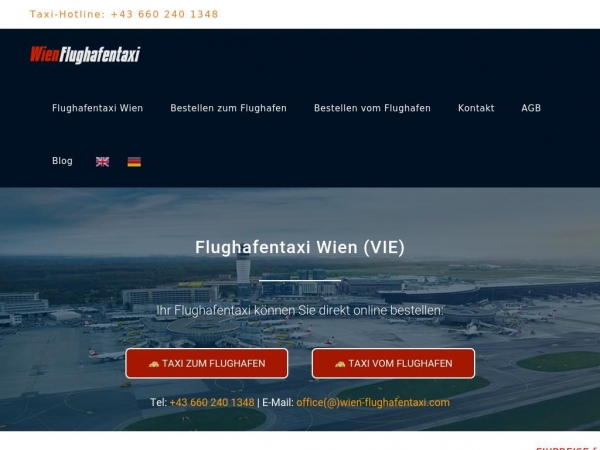Visit the Blog page
The height and width of the screenshot is (450, 600).
tap(62, 161)
